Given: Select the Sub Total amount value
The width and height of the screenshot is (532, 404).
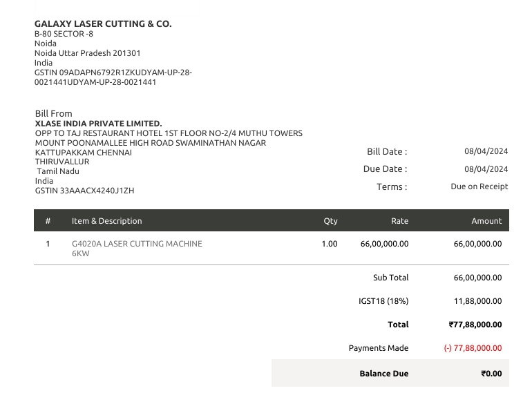Looking at the screenshot, I should click(477, 278).
